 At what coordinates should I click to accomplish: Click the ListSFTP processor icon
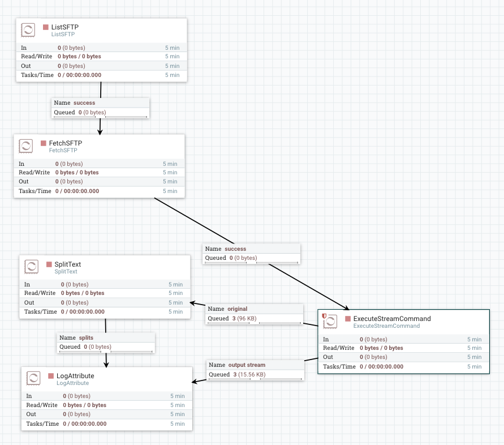[x=28, y=30]
